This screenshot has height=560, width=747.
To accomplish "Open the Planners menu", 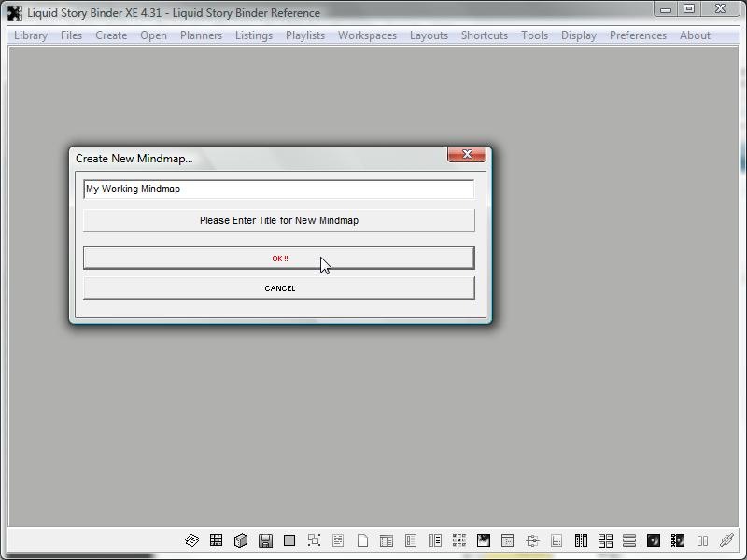I will click(201, 35).
